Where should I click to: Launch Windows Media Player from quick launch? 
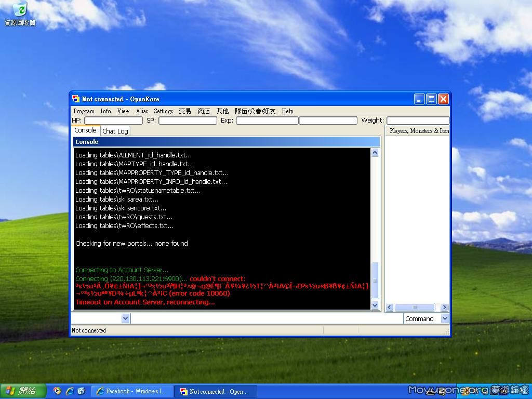pos(57,391)
